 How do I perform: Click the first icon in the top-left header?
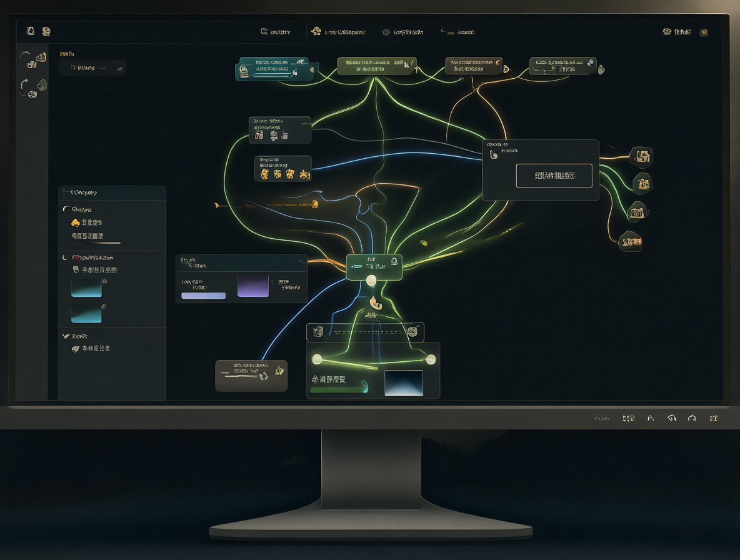(x=31, y=31)
